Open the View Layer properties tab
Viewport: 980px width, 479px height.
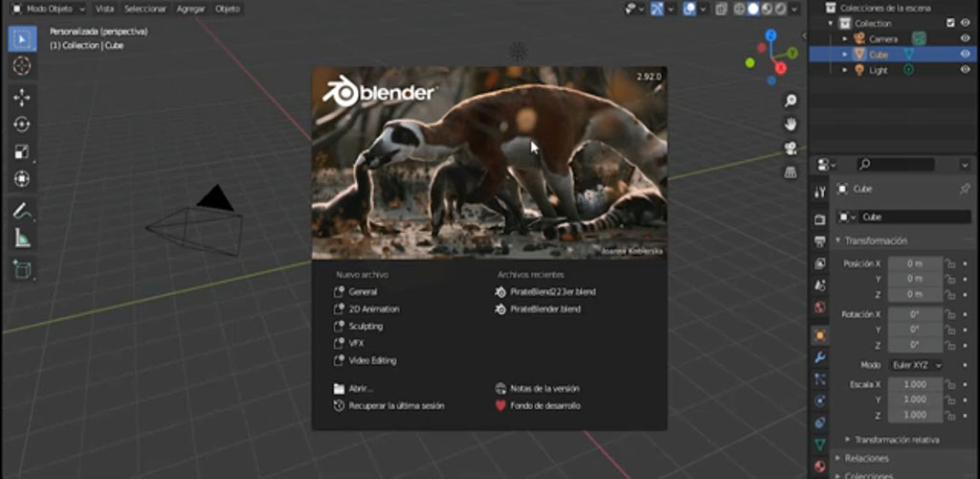coord(820,263)
